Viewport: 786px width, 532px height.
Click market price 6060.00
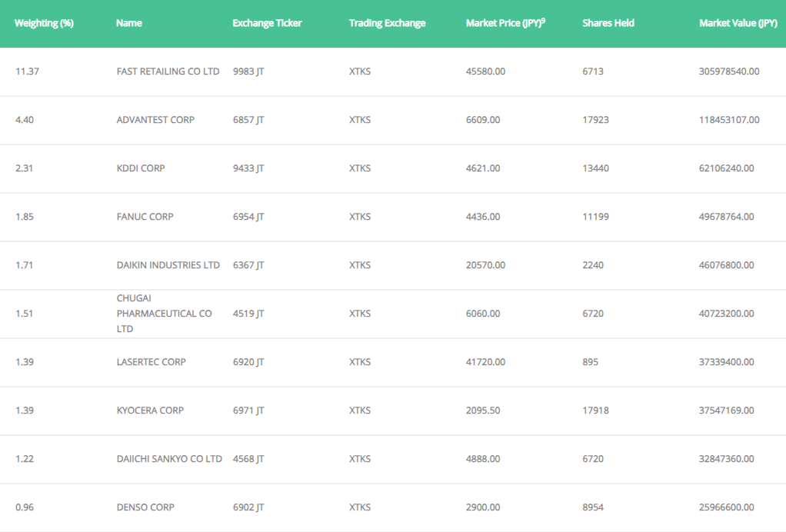(483, 314)
